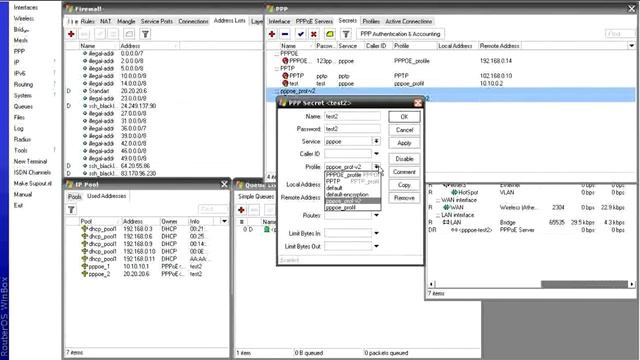Click the WAN interface icon in interface list
The height and width of the screenshot is (360, 640).
[x=446, y=207]
